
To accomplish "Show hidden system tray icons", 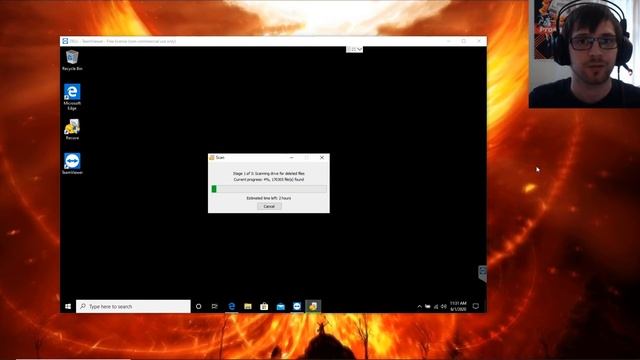I will [419, 306].
